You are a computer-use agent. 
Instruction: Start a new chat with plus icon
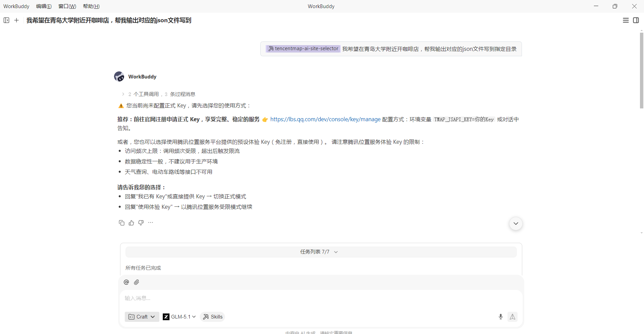coord(16,20)
